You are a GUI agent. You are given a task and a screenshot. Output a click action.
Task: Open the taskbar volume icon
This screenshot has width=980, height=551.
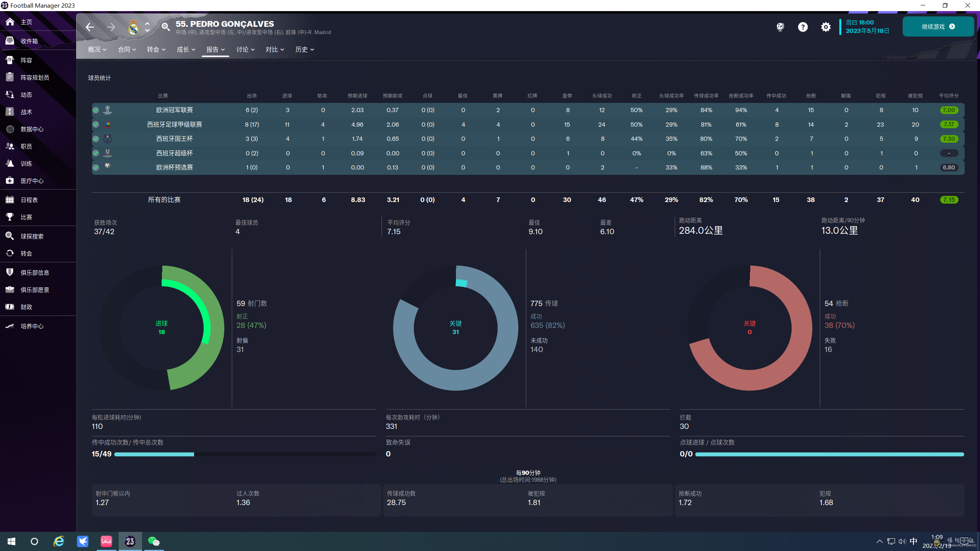(902, 541)
